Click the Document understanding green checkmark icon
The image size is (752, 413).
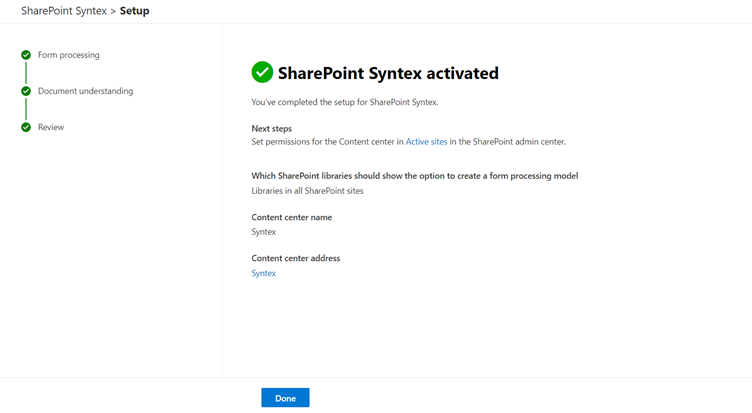26,91
